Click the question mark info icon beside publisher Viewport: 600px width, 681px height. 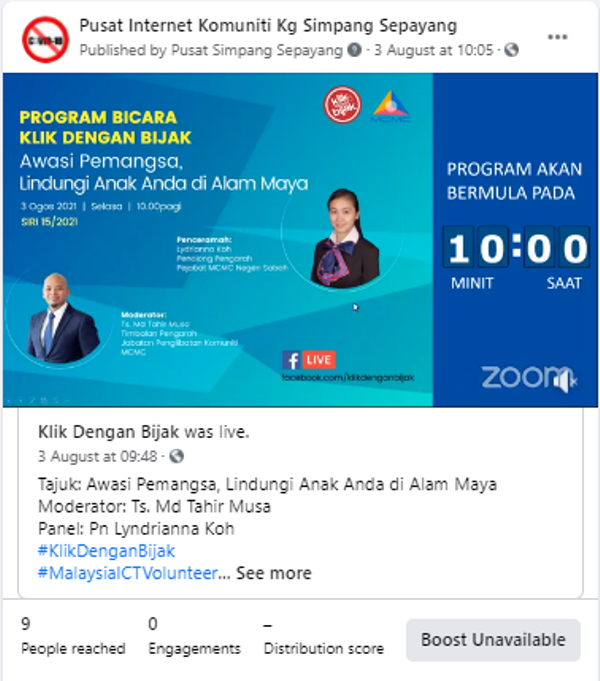[x=355, y=50]
